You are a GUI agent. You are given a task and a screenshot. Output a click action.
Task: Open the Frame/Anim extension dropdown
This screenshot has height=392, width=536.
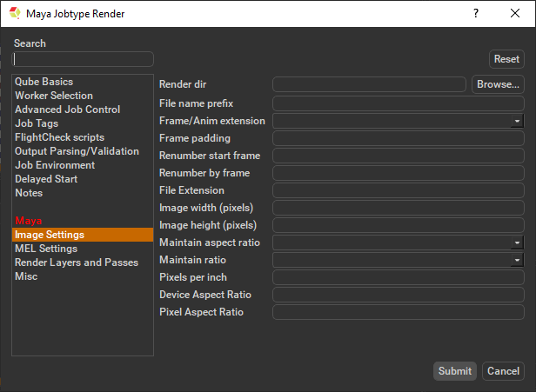point(398,121)
